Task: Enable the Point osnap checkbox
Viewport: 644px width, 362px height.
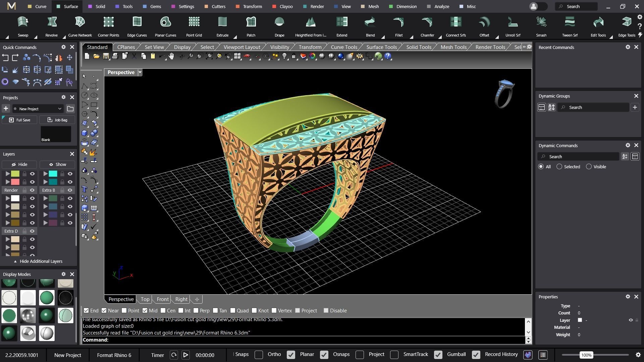Action: click(x=124, y=311)
